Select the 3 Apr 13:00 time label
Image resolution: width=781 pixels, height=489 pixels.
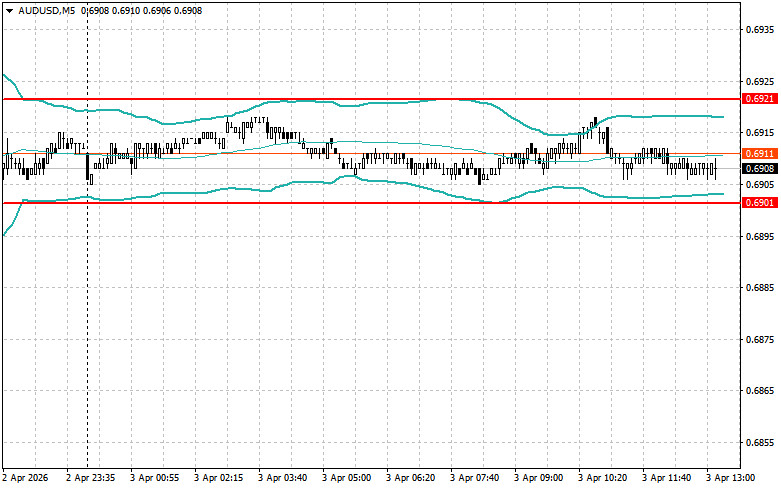click(731, 478)
